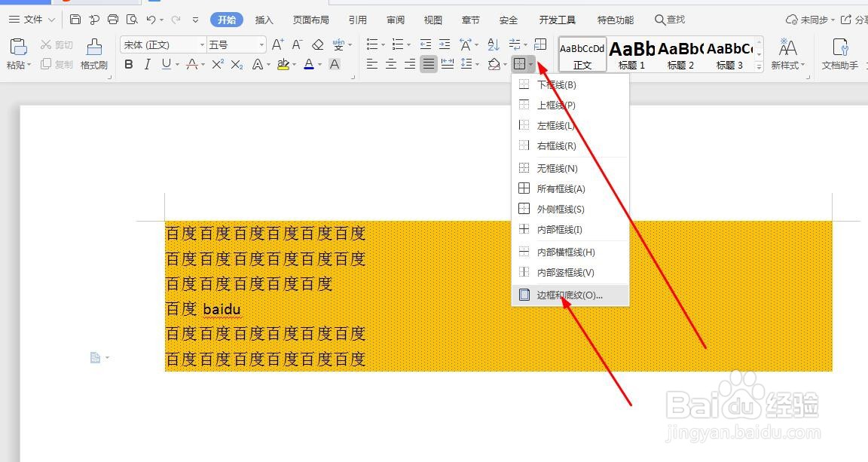
Task: Select 所有框线(A) menu item
Action: (570, 188)
